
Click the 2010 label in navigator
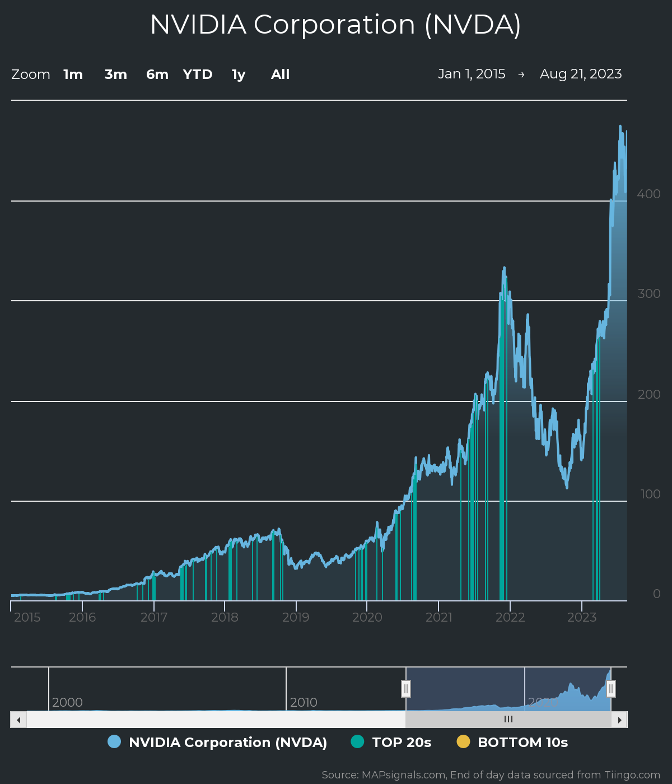pyautogui.click(x=304, y=702)
